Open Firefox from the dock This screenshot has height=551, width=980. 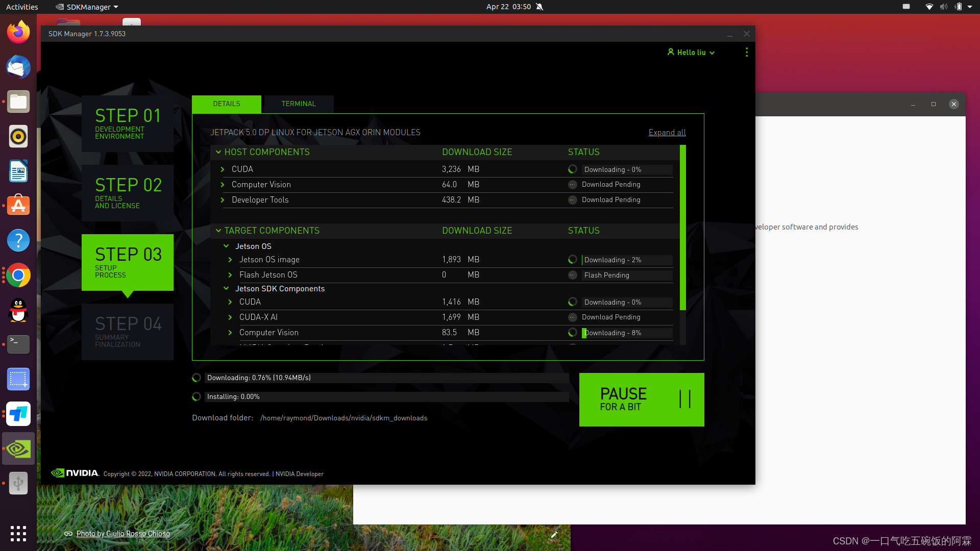coord(18,32)
